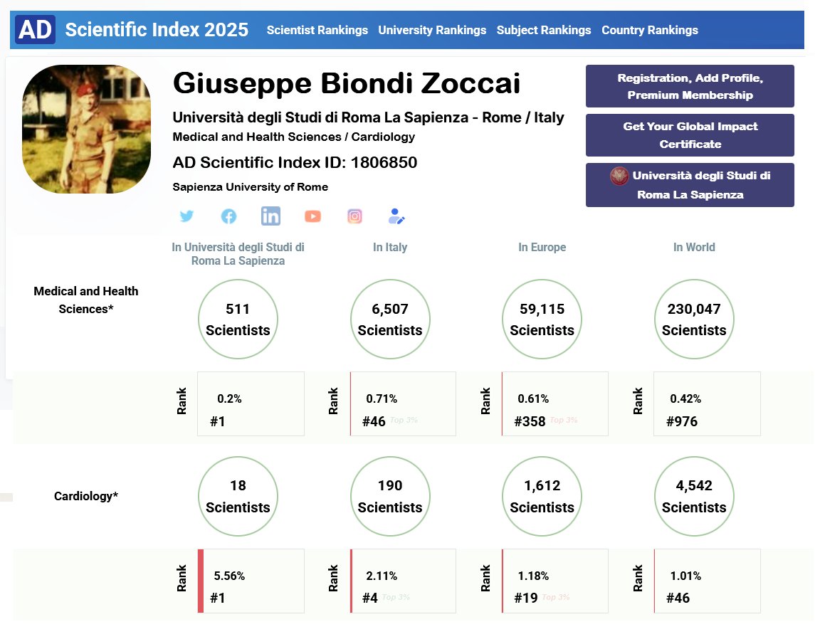Click the 6,507 Scientists circle

[x=390, y=319]
